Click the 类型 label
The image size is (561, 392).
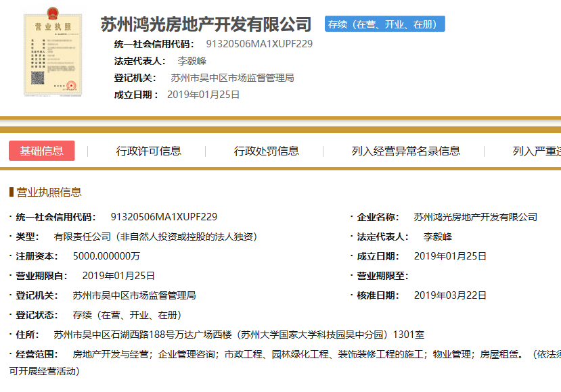(x=27, y=237)
